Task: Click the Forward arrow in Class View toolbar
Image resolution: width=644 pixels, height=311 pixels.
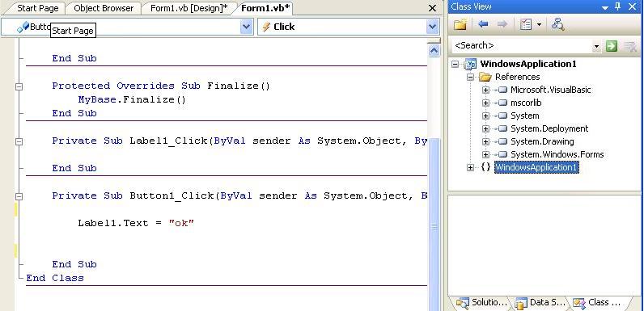Action: 502,24
